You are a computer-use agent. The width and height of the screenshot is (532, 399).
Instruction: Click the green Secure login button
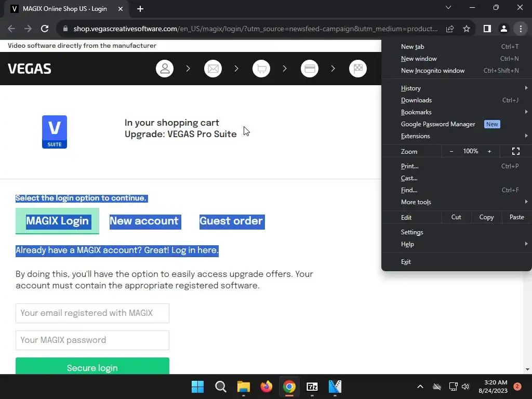point(92,366)
